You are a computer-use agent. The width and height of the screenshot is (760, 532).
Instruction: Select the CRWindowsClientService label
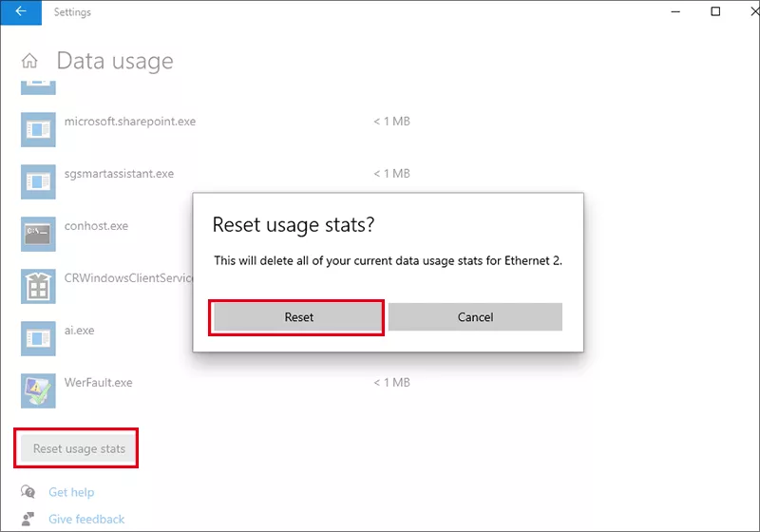tap(128, 278)
